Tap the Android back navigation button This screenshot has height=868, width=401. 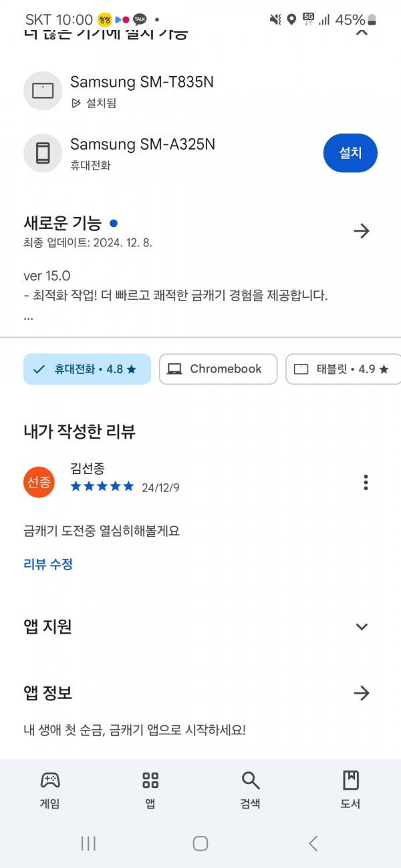click(x=313, y=843)
